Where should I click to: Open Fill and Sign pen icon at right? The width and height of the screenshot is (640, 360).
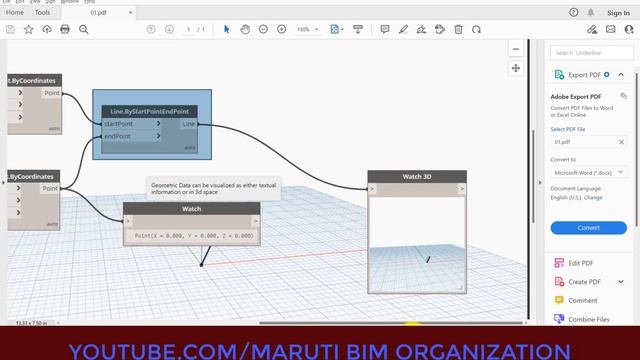592,29
